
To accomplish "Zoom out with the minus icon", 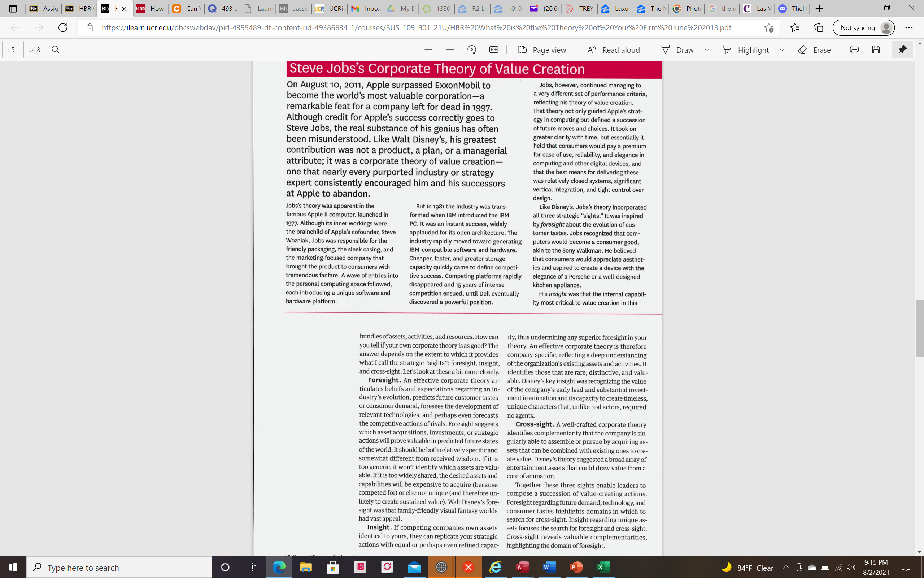I will coord(428,50).
